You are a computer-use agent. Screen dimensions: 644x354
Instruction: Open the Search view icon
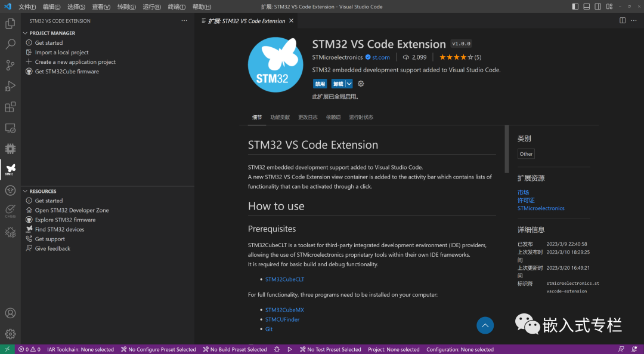(10, 44)
